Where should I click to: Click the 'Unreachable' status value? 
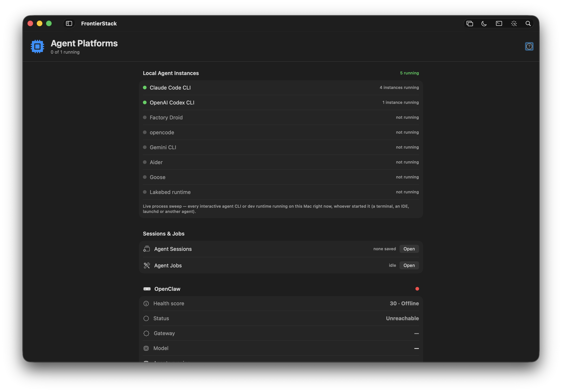click(x=402, y=318)
